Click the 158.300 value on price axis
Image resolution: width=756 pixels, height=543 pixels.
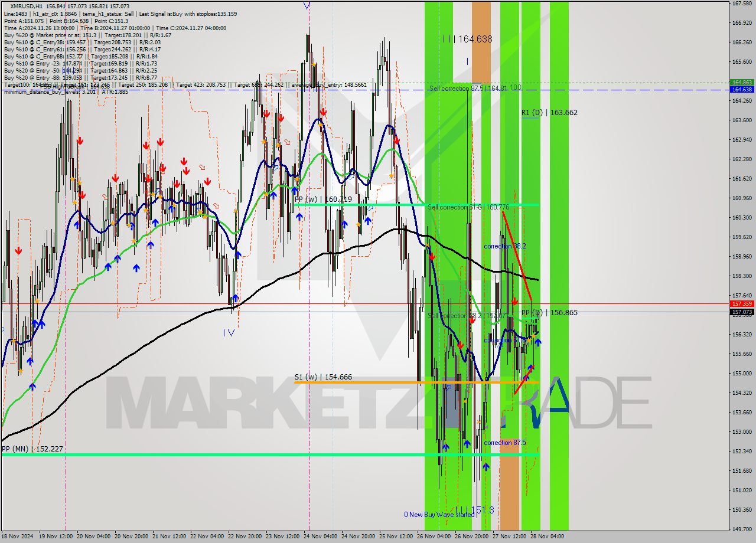pyautogui.click(x=741, y=276)
